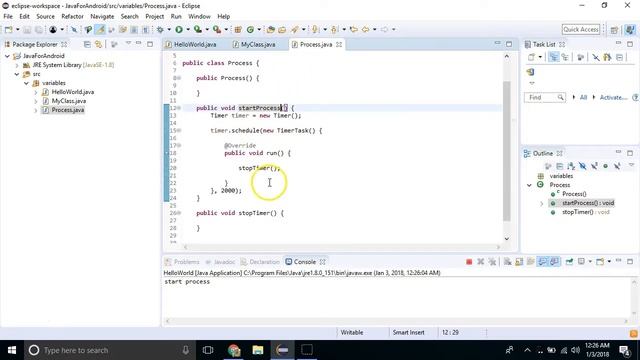Collapse Process class in Outline

click(x=529, y=185)
